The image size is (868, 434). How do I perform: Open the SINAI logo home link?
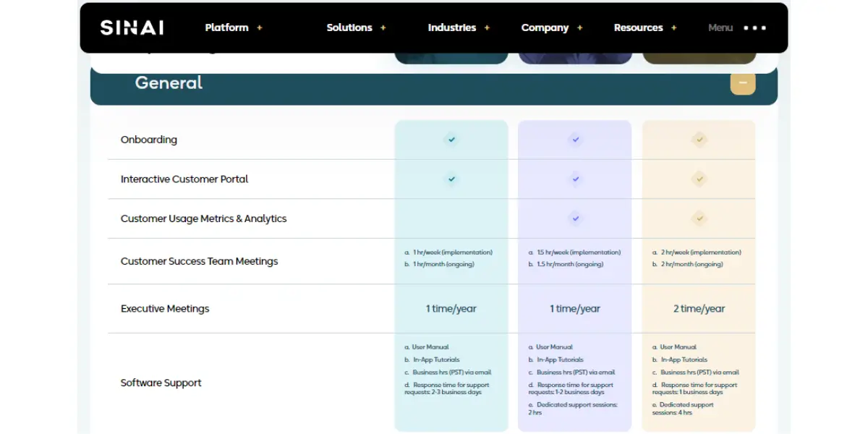pyautogui.click(x=132, y=27)
